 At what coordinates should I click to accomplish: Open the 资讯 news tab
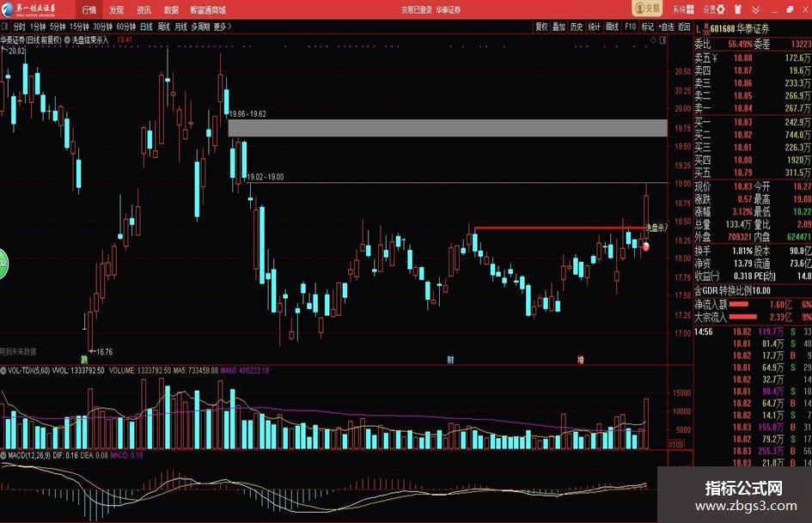coord(143,9)
